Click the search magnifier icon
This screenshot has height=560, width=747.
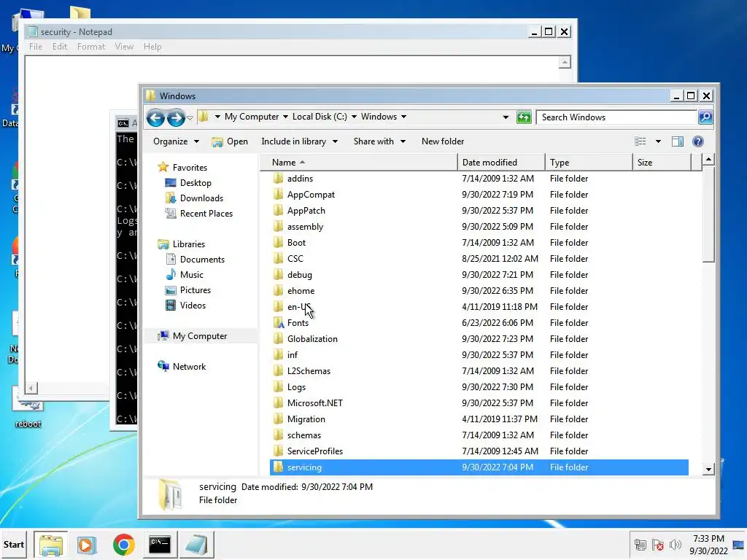point(705,117)
